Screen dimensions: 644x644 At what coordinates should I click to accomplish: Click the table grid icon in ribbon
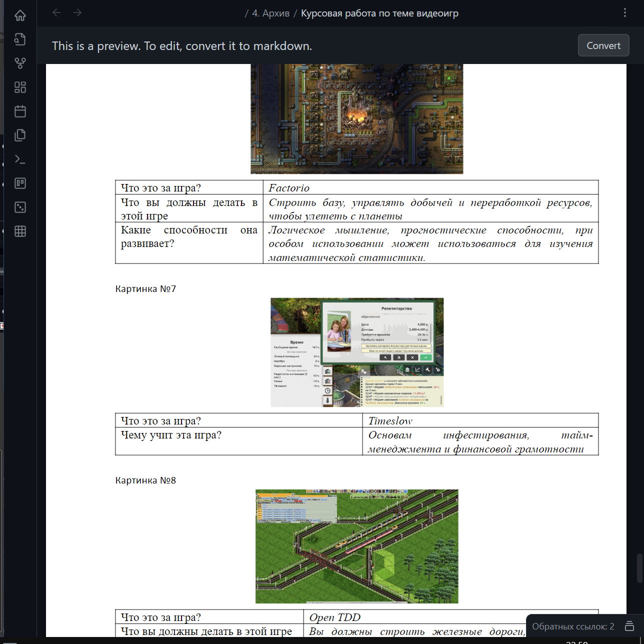coord(20,231)
